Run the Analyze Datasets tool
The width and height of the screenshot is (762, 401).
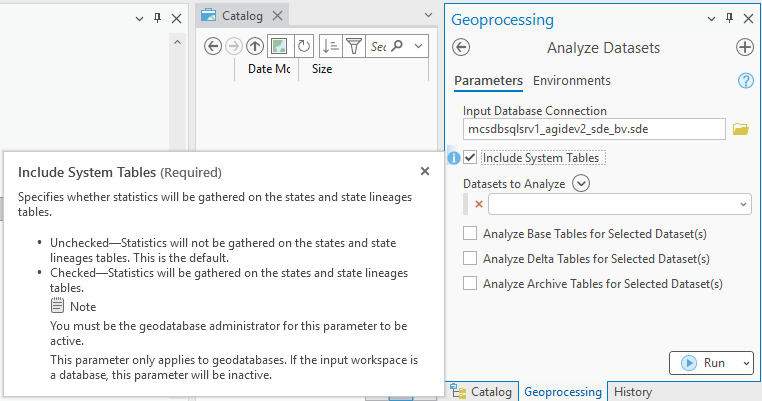[x=702, y=363]
